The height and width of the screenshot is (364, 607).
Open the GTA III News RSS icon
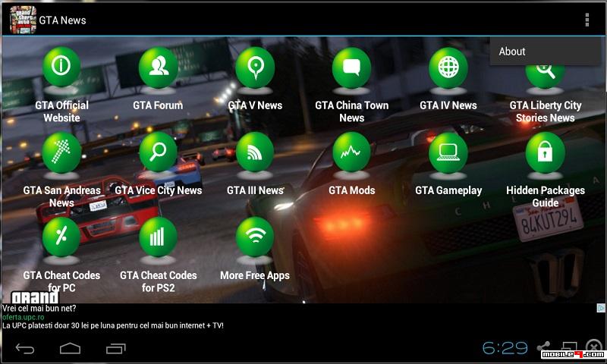tap(255, 152)
